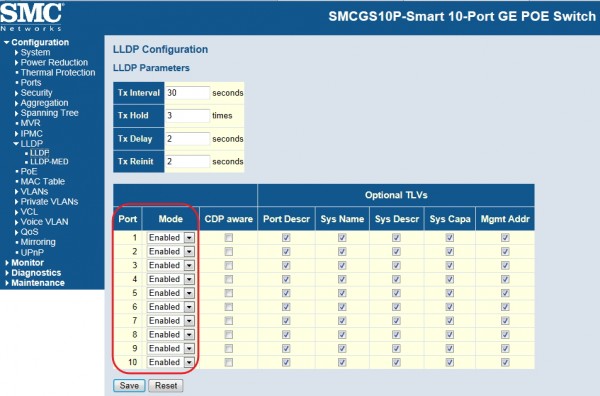600x396 pixels.
Task: Click the LLDP Configuration heading
Action: point(160,49)
